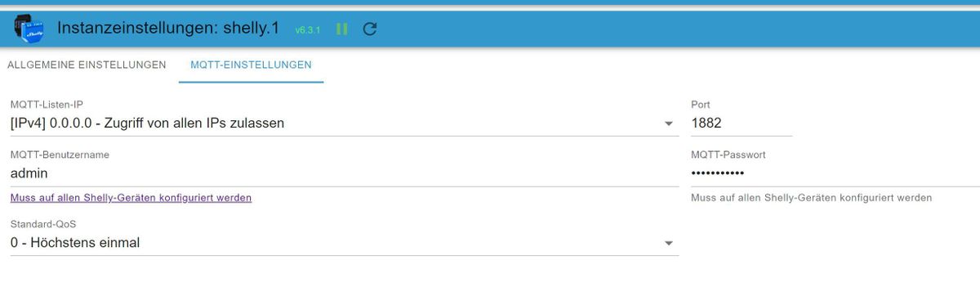Pause the shelly.1 instance
The width and height of the screenshot is (980, 305).
click(x=342, y=29)
